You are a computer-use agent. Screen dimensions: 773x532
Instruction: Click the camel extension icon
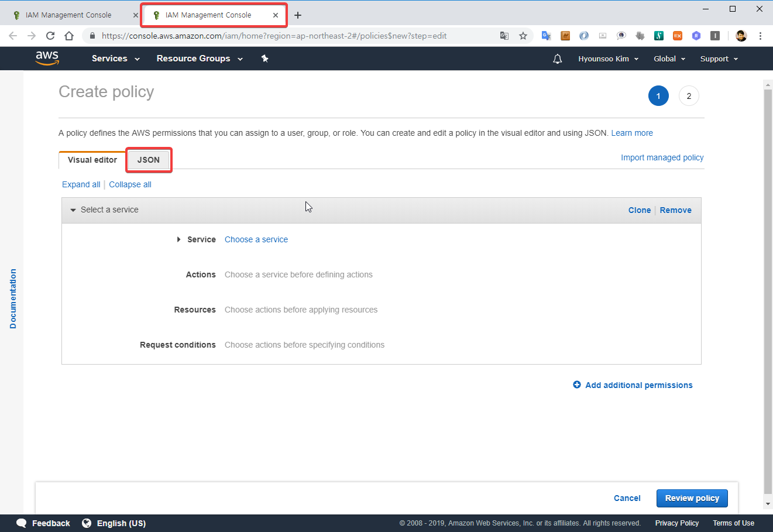coord(565,36)
